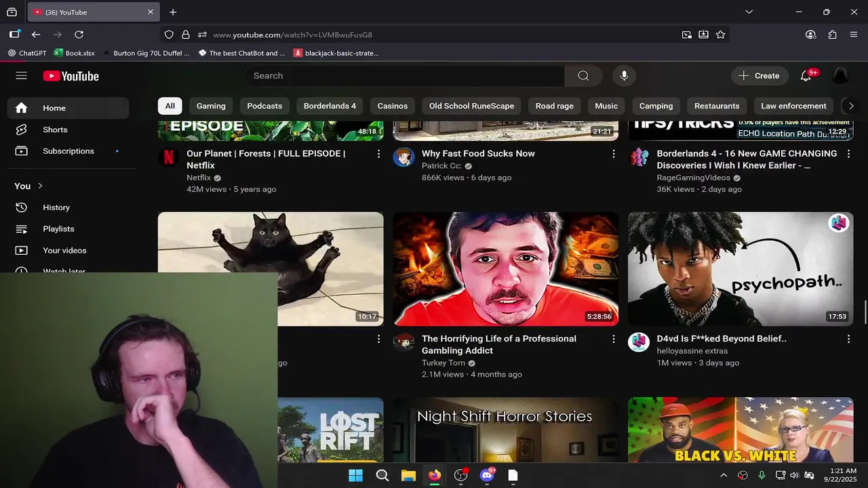Open Subscriptions in sidebar

point(68,151)
